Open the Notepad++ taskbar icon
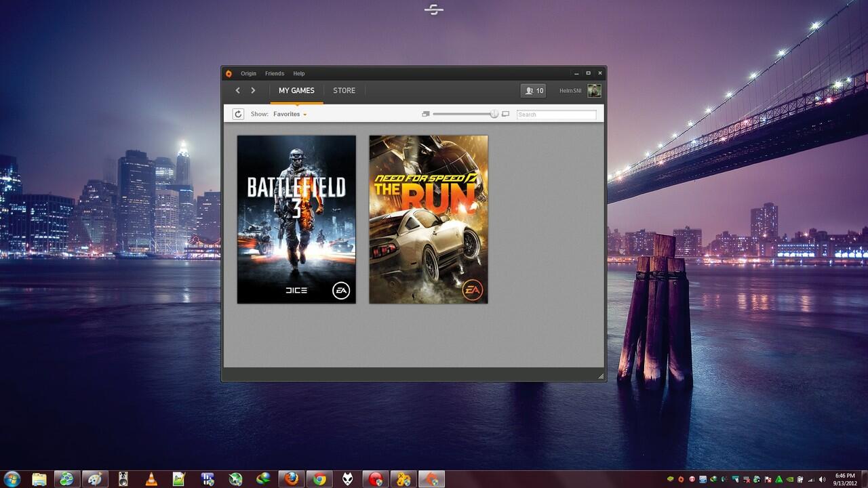Viewport: 868px width, 488px height. point(178,479)
